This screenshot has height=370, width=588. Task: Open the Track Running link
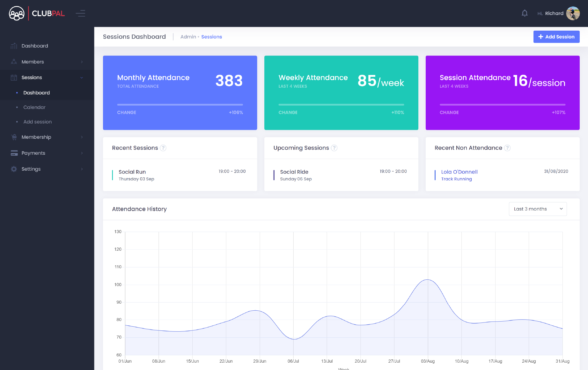tap(456, 179)
